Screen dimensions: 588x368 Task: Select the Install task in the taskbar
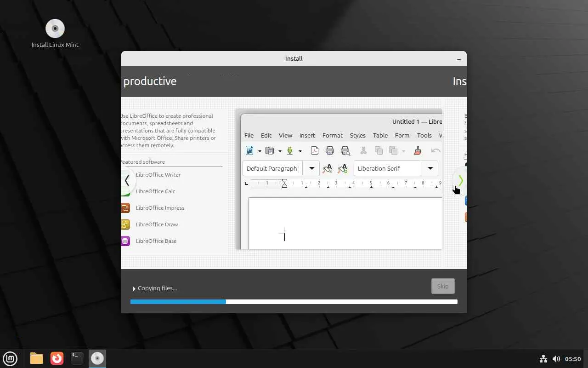point(97,358)
